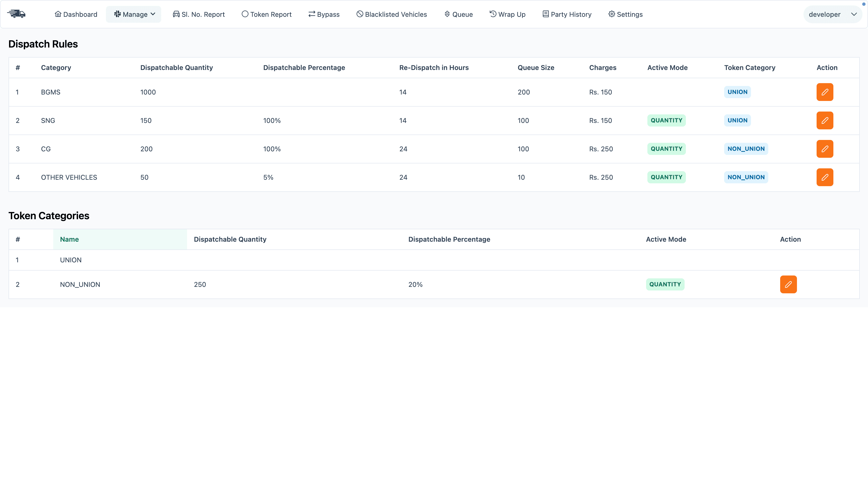Expand the Manage menu chevron

coord(153,14)
